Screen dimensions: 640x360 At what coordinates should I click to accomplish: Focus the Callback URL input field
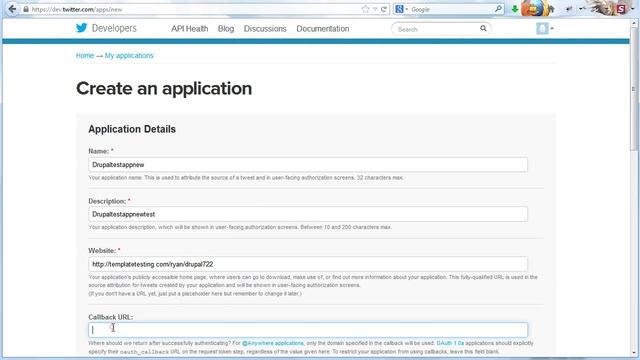click(x=308, y=330)
